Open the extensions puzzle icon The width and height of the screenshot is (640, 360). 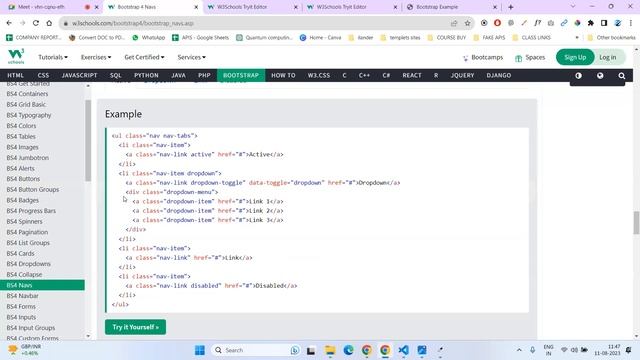pos(591,23)
